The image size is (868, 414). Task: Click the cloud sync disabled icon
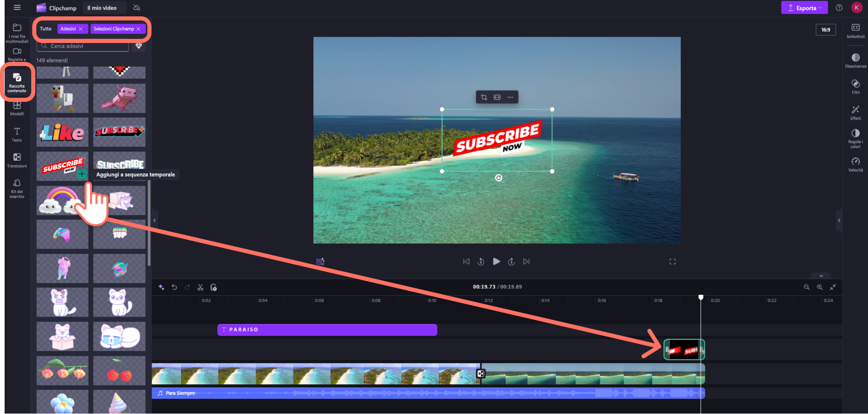pos(137,8)
